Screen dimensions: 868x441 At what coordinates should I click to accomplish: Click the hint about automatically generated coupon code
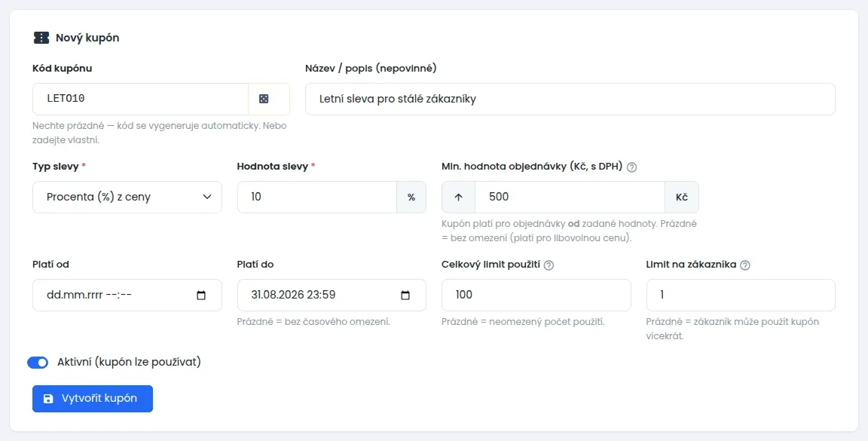160,133
